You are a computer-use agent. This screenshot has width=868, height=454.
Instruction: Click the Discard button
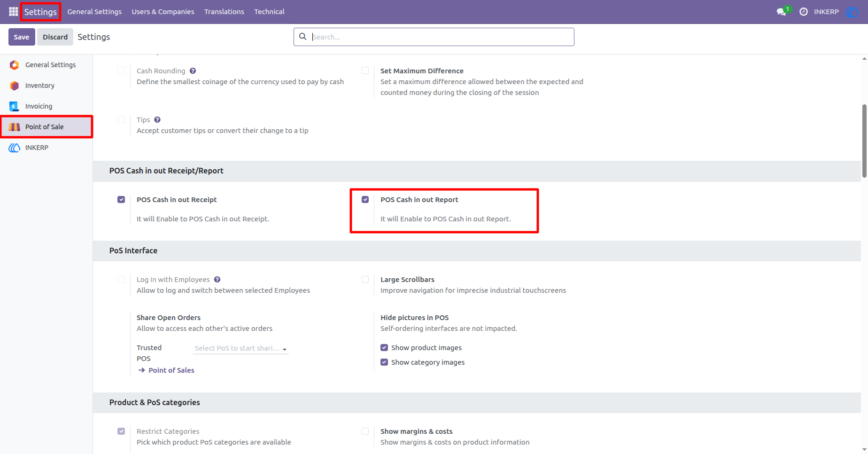(55, 37)
